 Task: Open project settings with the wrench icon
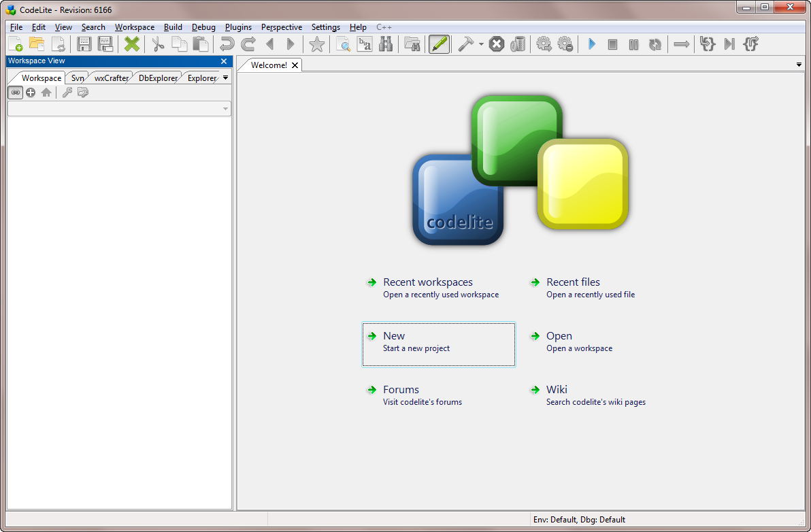[67, 93]
